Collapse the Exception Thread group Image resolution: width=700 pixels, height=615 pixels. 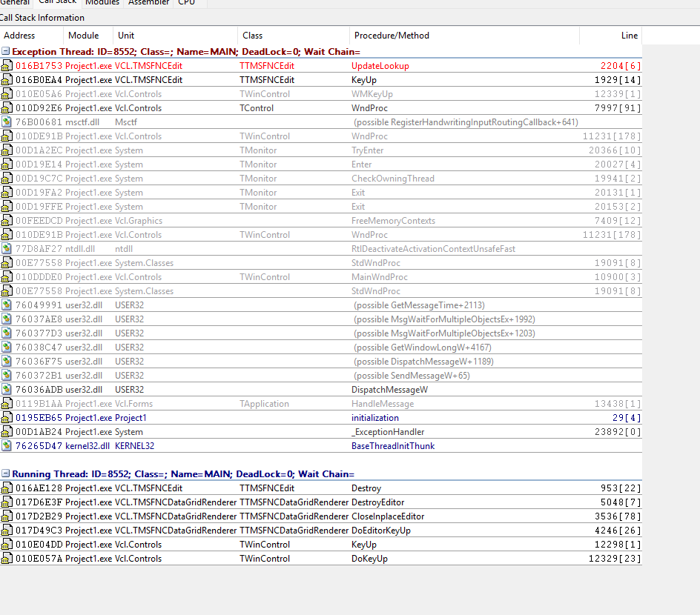6,52
